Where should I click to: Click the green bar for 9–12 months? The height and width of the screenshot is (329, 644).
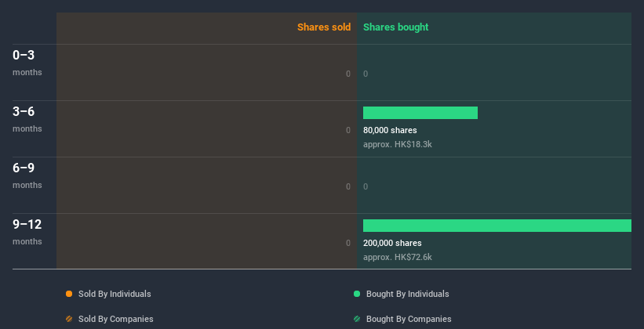coord(497,226)
